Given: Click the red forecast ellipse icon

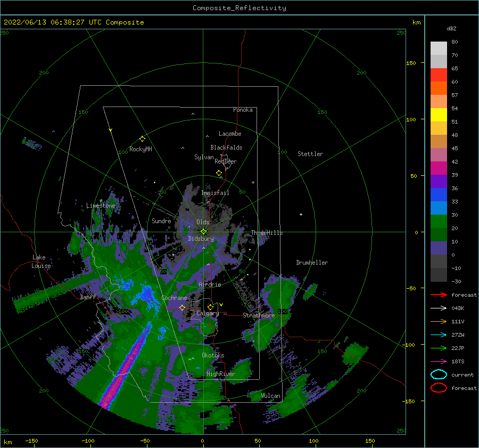Looking at the screenshot, I should point(439,388).
